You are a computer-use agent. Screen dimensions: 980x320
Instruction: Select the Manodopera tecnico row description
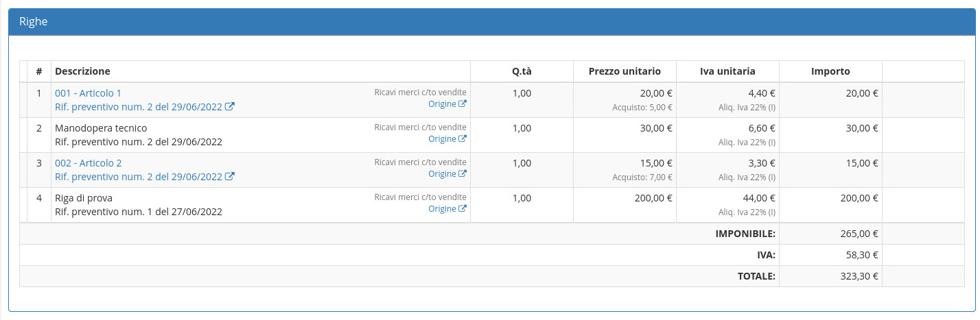point(101,128)
